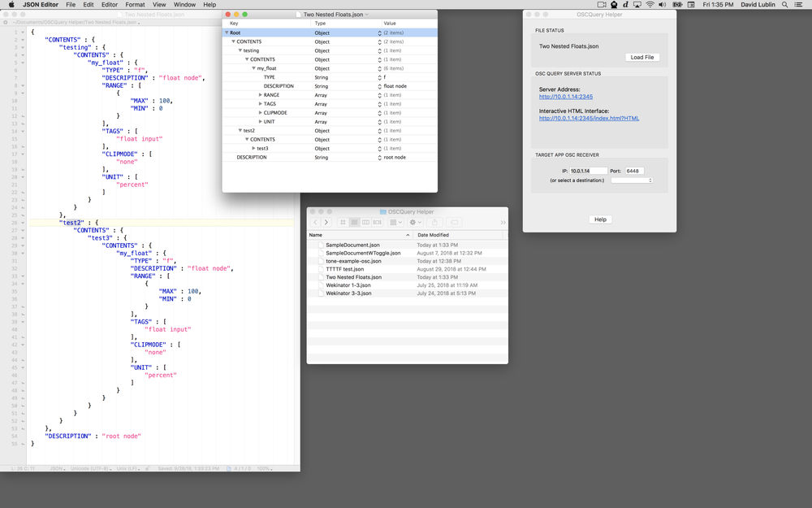Click the Load File button
Viewport: 812px width, 508px height.
pyautogui.click(x=642, y=57)
